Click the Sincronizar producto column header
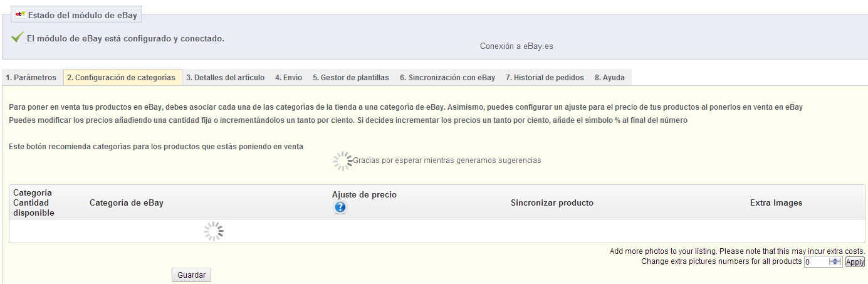The height and width of the screenshot is (284, 868). click(552, 202)
